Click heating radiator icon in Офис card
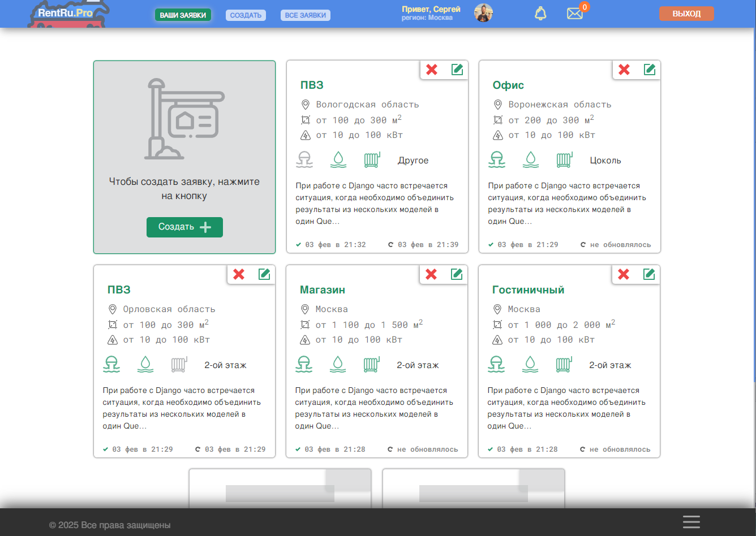The image size is (756, 536). tap(564, 160)
